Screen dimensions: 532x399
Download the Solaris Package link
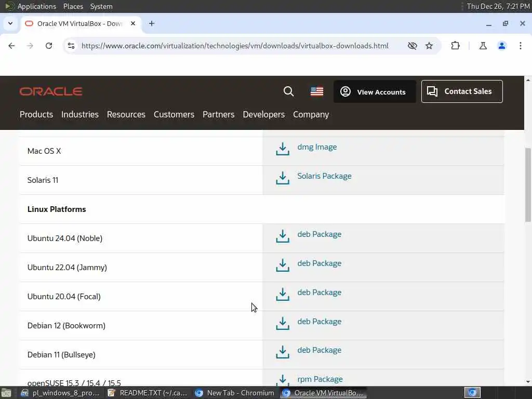coord(324,176)
